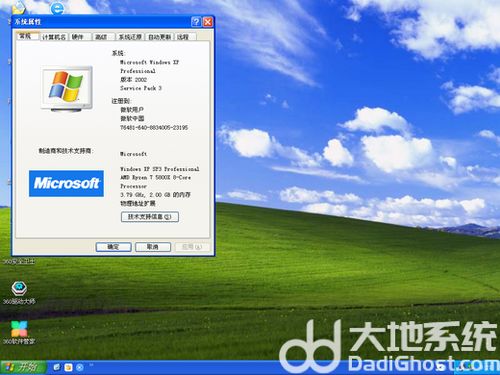Click the help question mark button in title bar
This screenshot has width=500, height=375.
[196, 22]
